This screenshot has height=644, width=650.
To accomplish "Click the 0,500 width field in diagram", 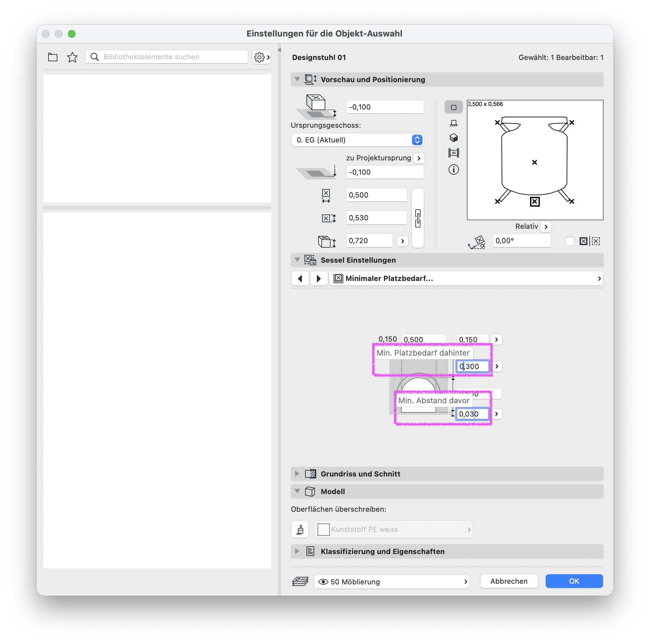I will [423, 339].
